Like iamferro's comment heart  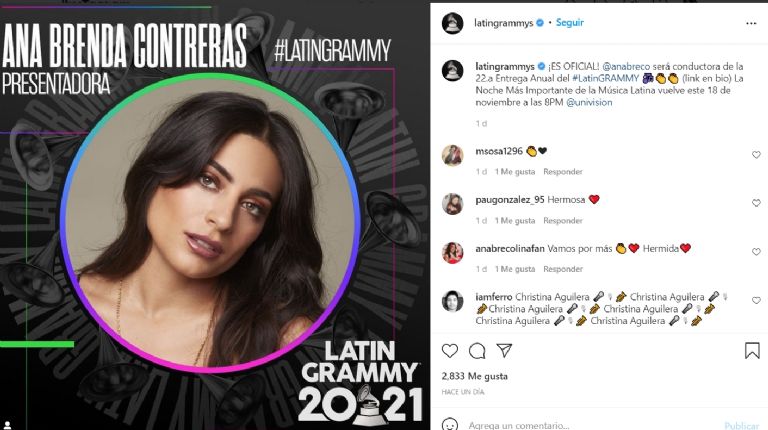point(756,300)
